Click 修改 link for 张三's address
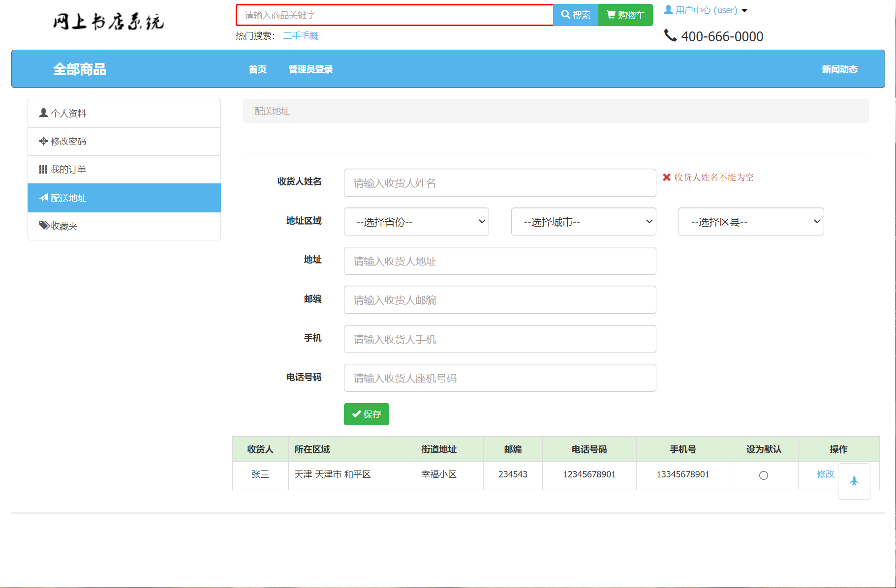 [825, 474]
